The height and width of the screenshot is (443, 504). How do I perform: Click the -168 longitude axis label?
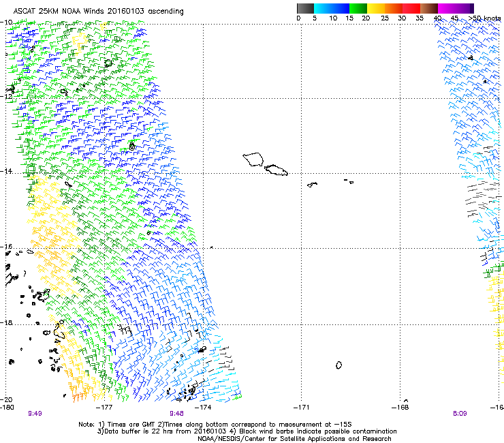coord(400,408)
